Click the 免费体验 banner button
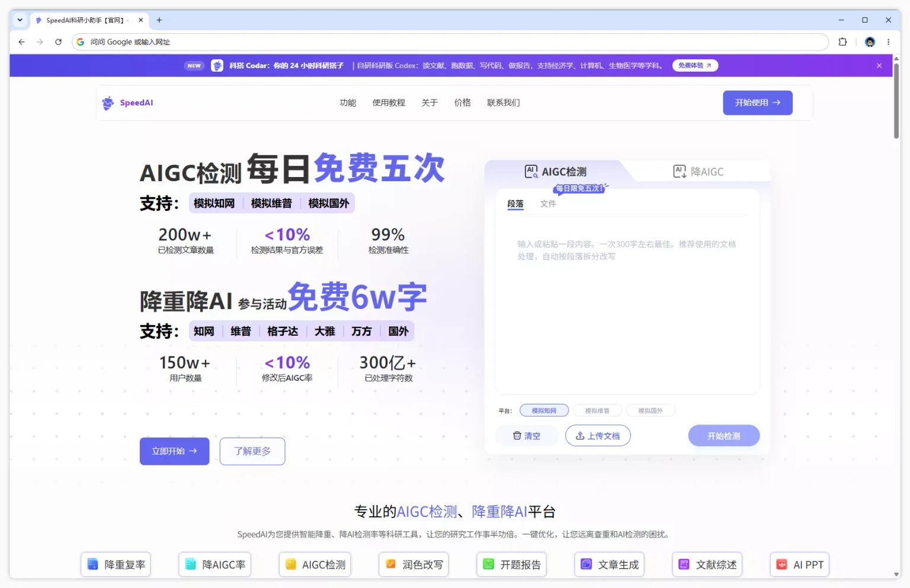 (x=695, y=66)
